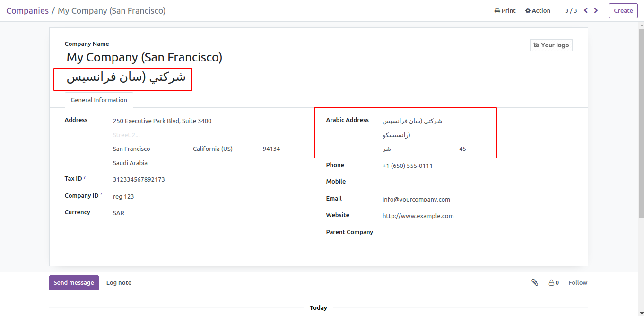The image size is (644, 316).
Task: Open the Action dropdown menu
Action: pos(538,10)
